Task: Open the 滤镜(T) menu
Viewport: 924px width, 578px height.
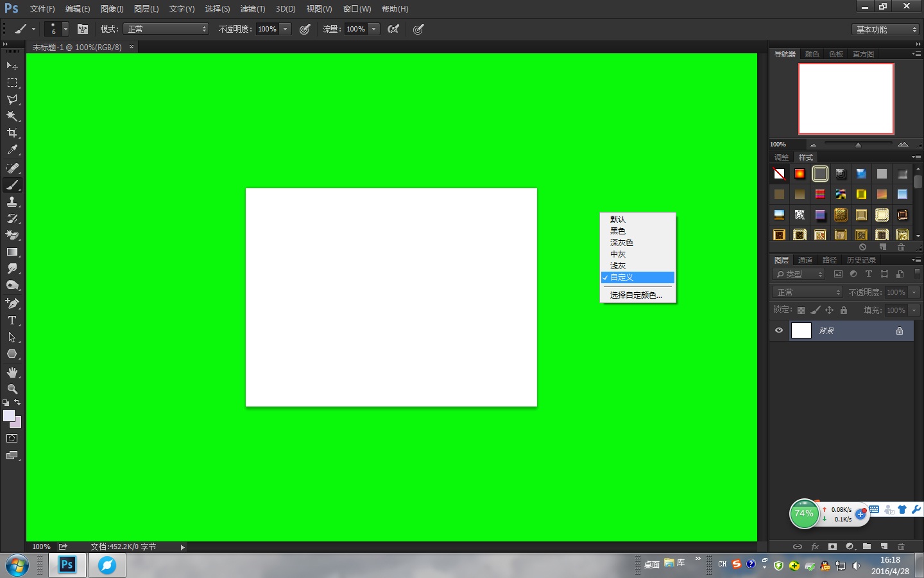Action: pyautogui.click(x=253, y=9)
